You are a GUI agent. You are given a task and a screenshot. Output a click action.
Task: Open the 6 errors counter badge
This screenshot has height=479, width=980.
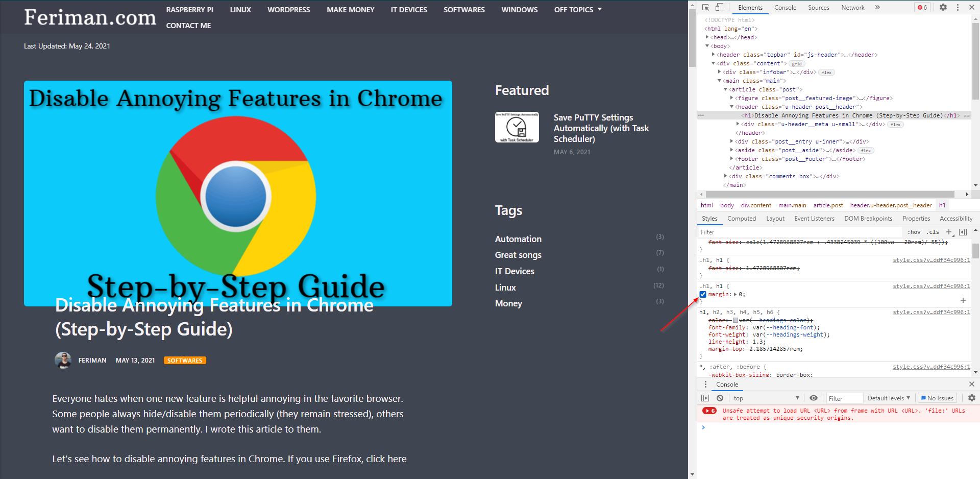922,7
